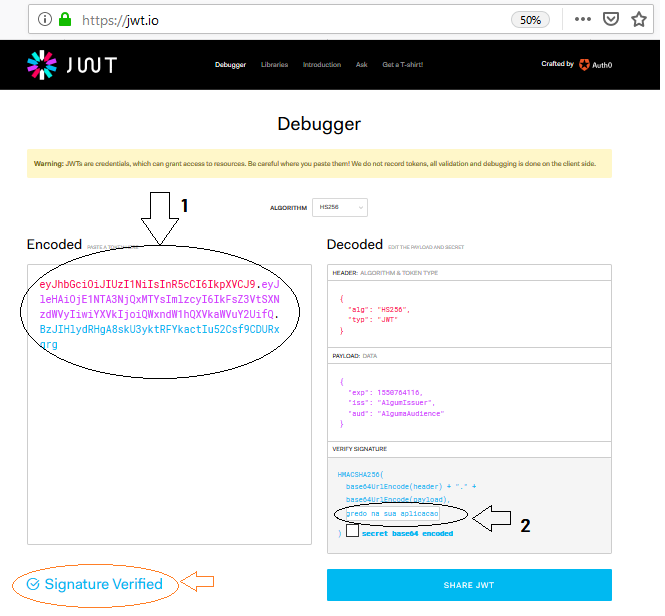Save page to Pocket icon

click(611, 19)
